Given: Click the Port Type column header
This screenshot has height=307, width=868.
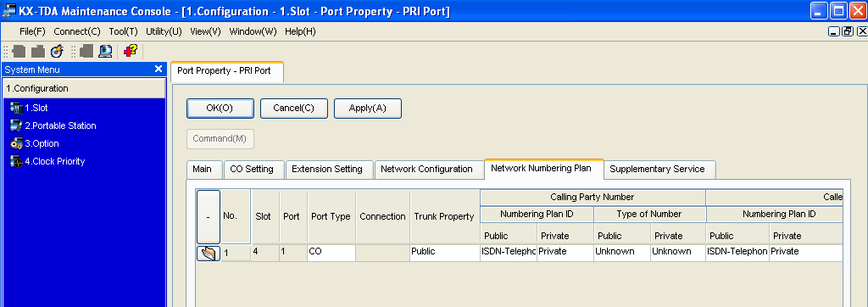Looking at the screenshot, I should click(x=331, y=216).
